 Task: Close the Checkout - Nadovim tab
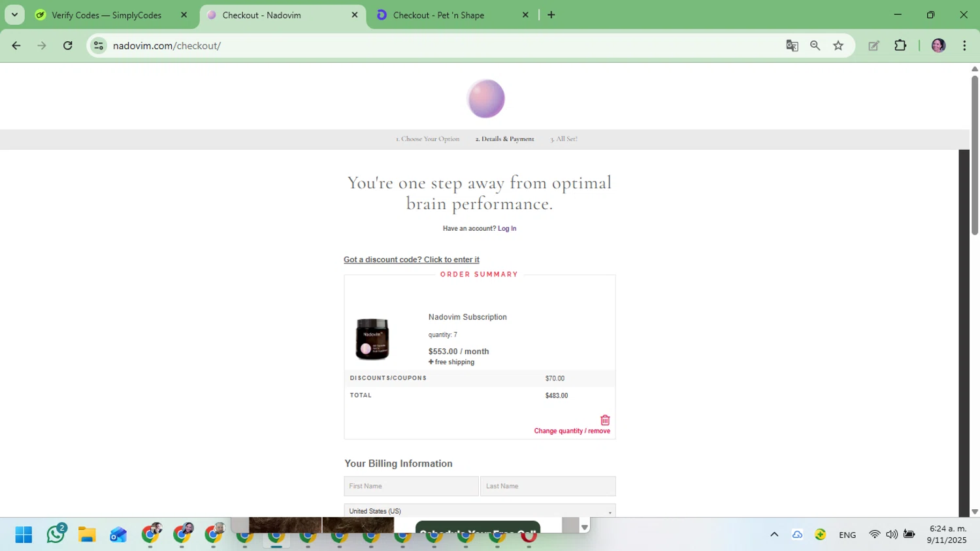click(x=355, y=15)
